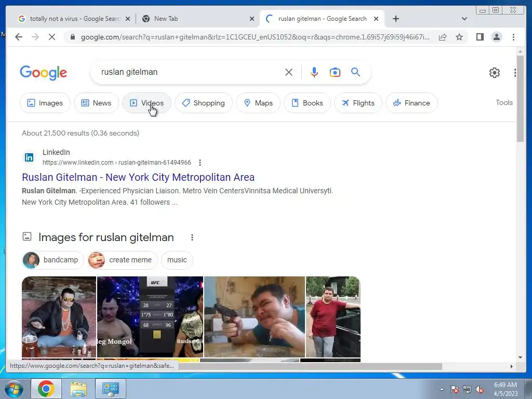This screenshot has width=532, height=399.
Task: Open the Chrome side panel icon
Action: pos(480,37)
